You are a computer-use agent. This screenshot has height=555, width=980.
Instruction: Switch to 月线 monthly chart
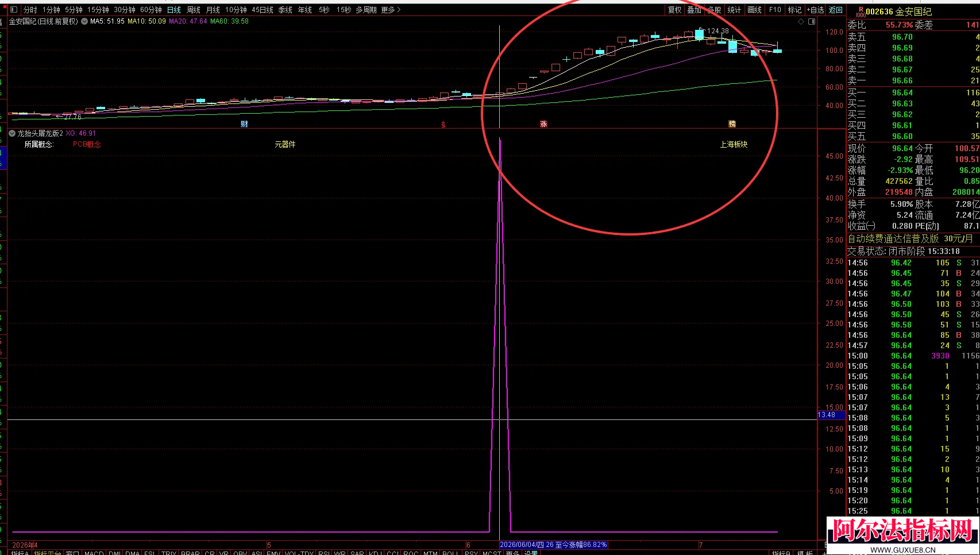pyautogui.click(x=213, y=10)
